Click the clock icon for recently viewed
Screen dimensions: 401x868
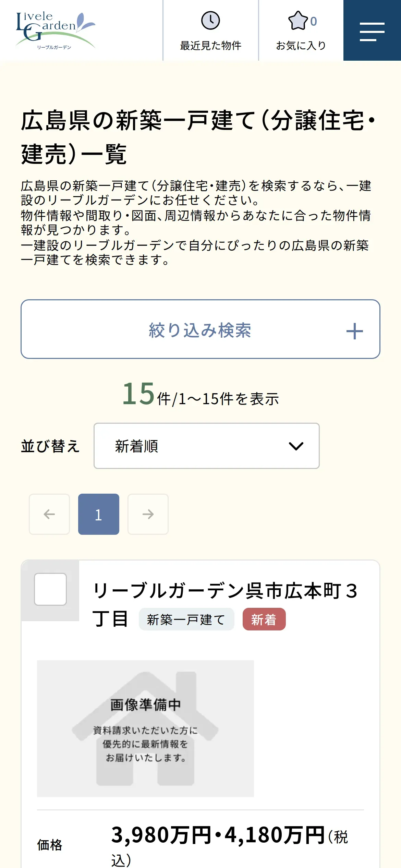[210, 21]
